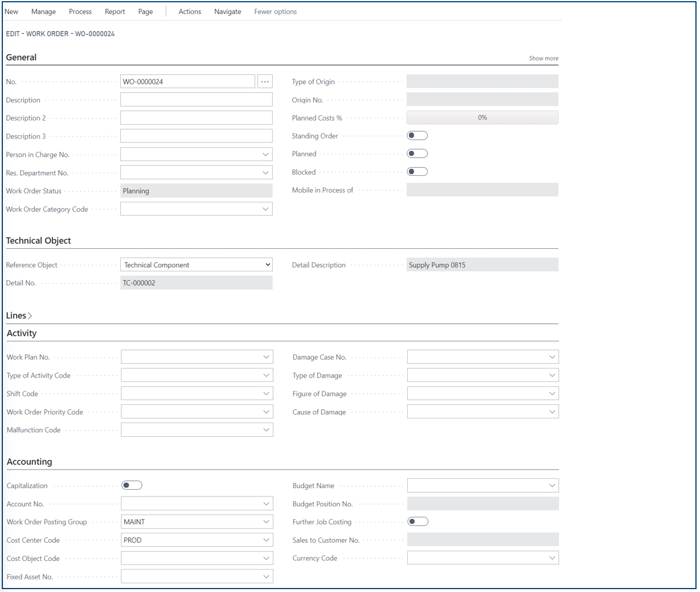
Task: Click the Description 2 input field
Action: coord(196,118)
